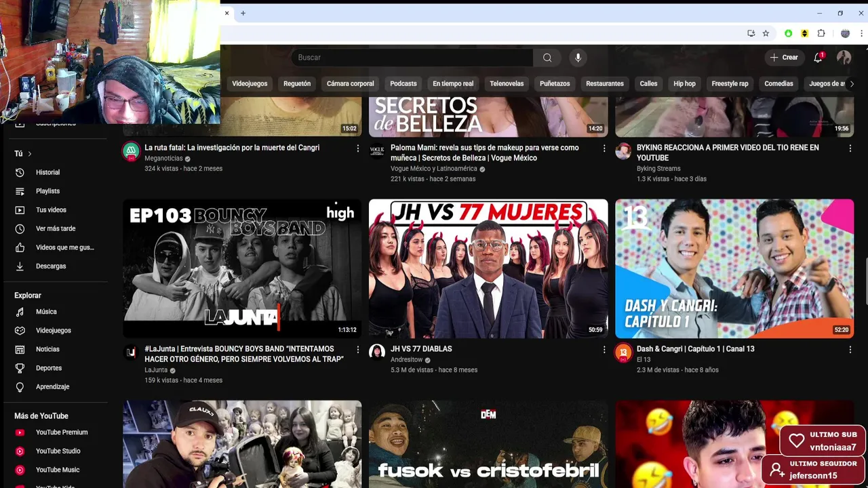Select the En tiempo real chip
This screenshot has width=868, height=488.
click(x=453, y=83)
